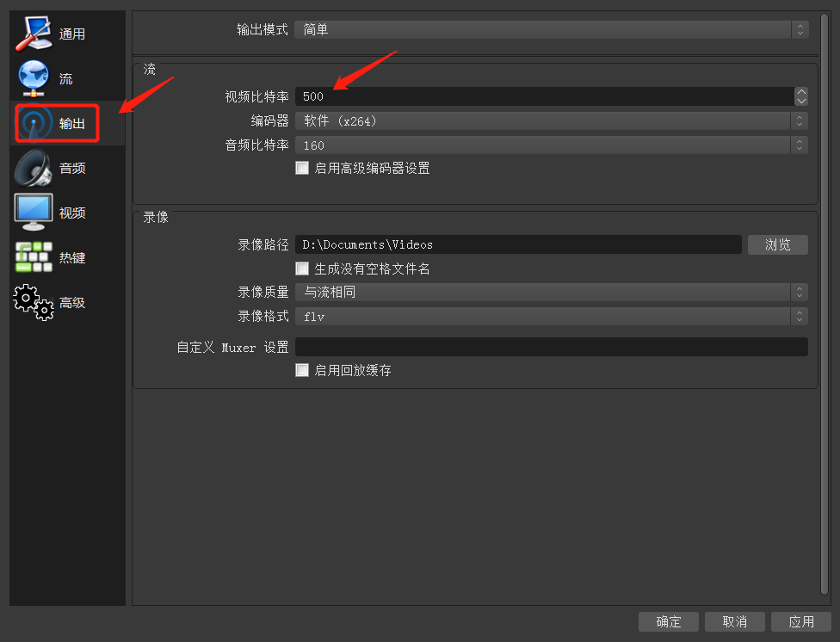This screenshot has width=840, height=642.
Task: Toggle the 启用回放缓存 checkbox
Action: (302, 370)
